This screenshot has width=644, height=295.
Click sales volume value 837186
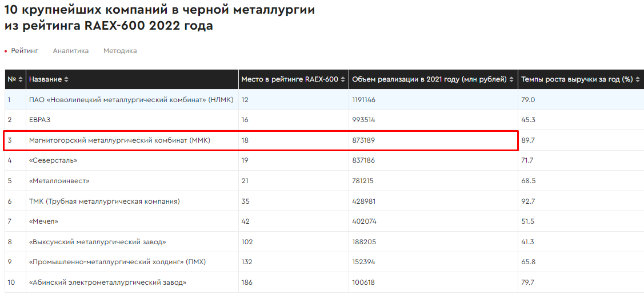pyautogui.click(x=363, y=160)
